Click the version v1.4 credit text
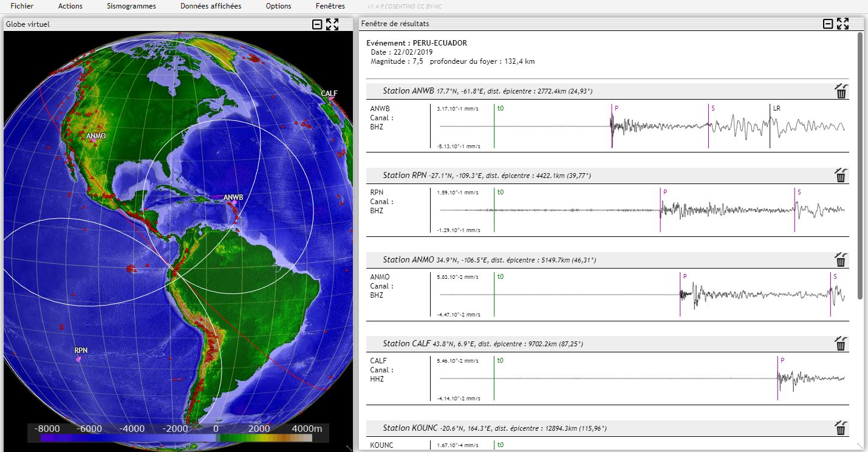The height and width of the screenshot is (452, 868). point(405,6)
